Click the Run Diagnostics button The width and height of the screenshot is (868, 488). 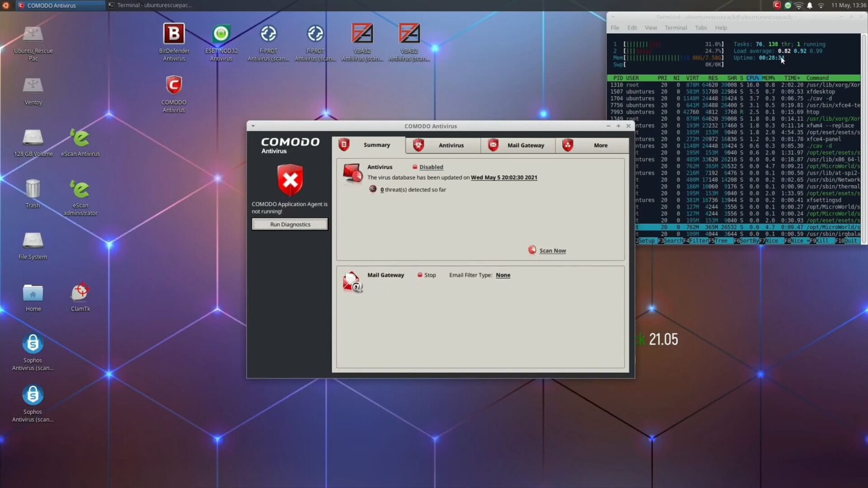click(x=290, y=224)
